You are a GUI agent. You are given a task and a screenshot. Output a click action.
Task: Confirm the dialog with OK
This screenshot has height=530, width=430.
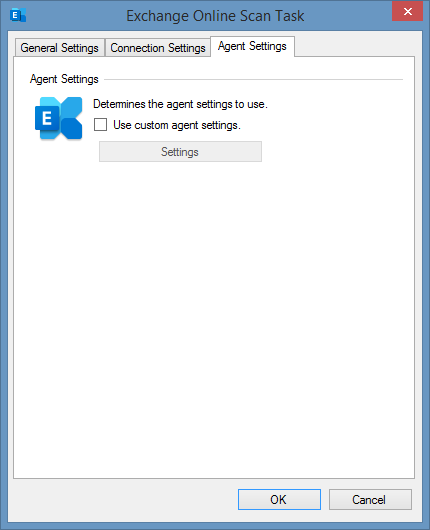(279, 499)
